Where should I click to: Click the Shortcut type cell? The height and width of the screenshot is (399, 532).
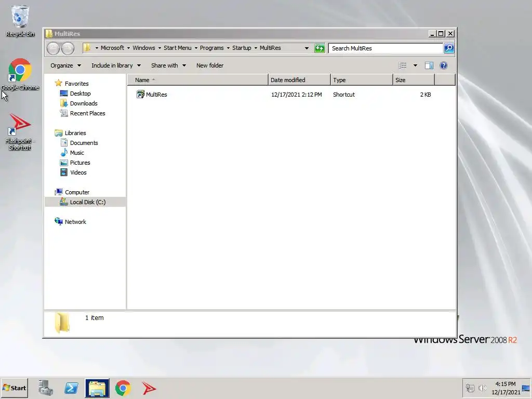tap(344, 95)
